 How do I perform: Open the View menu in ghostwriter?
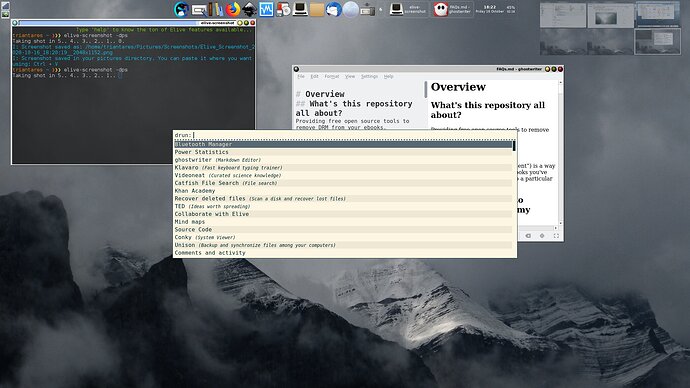coord(350,77)
